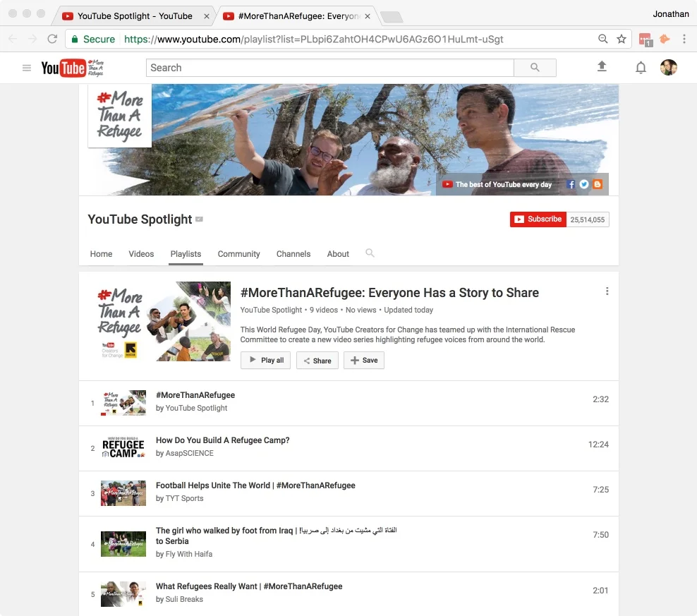The width and height of the screenshot is (697, 616).
Task: Select the channel Playlists tab
Action: click(x=186, y=254)
